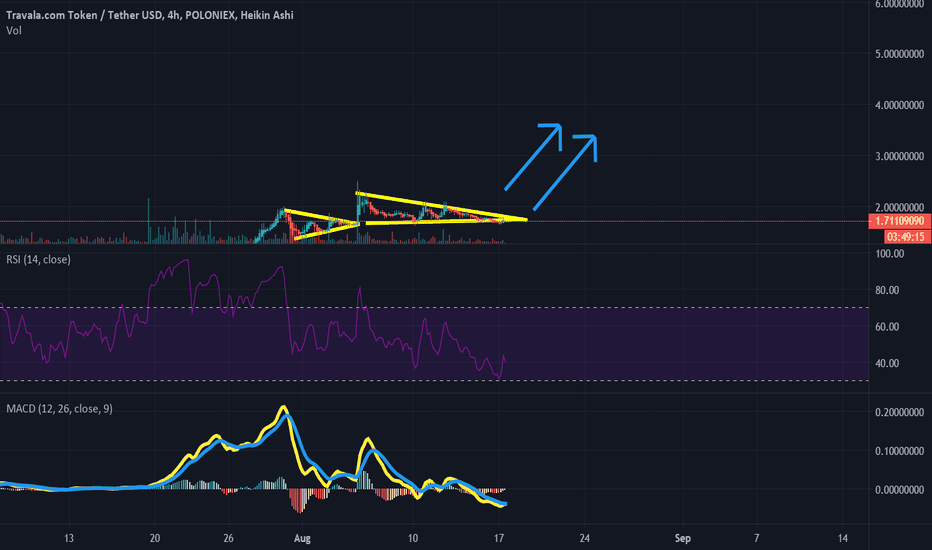The width and height of the screenshot is (932, 550).
Task: Click the Travala.com Token / Tether USD chart title
Action: click(x=150, y=15)
